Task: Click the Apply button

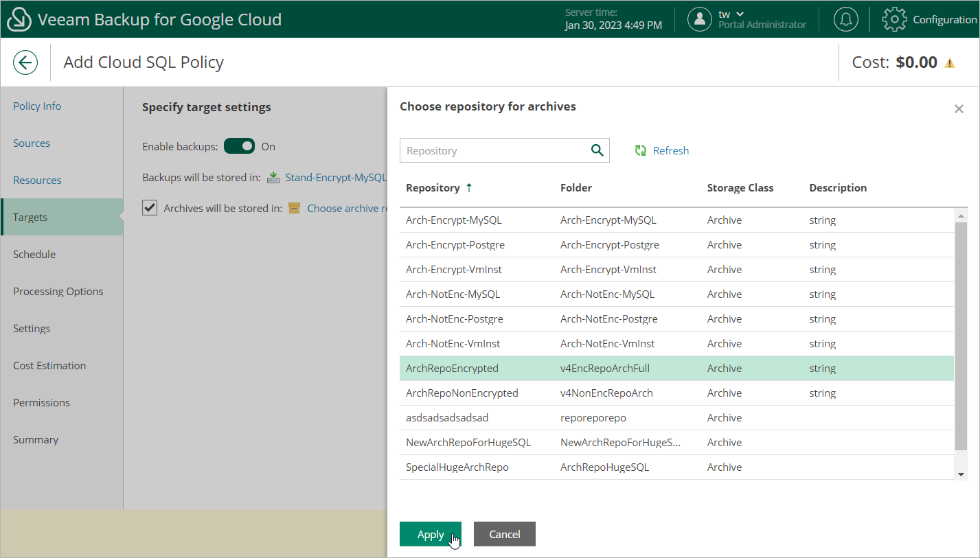Action: coord(431,534)
